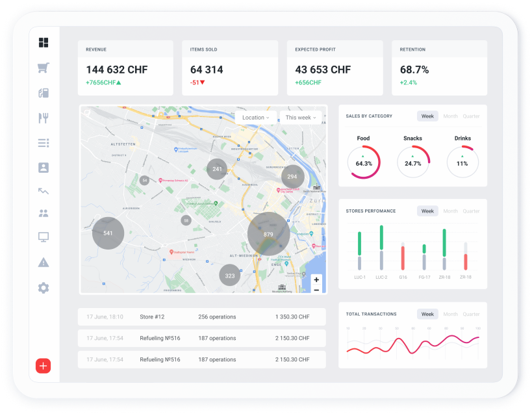This screenshot has width=532, height=414.
Task: Open the fuel pump section
Action: pyautogui.click(x=44, y=93)
